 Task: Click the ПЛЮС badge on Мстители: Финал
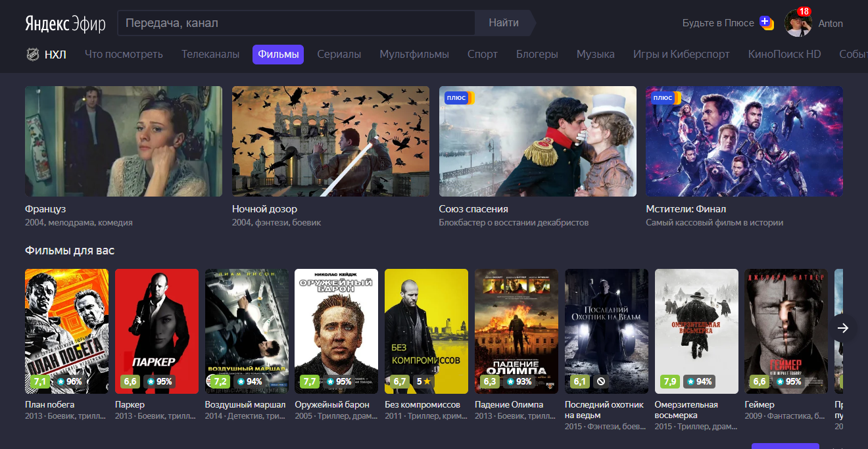665,98
